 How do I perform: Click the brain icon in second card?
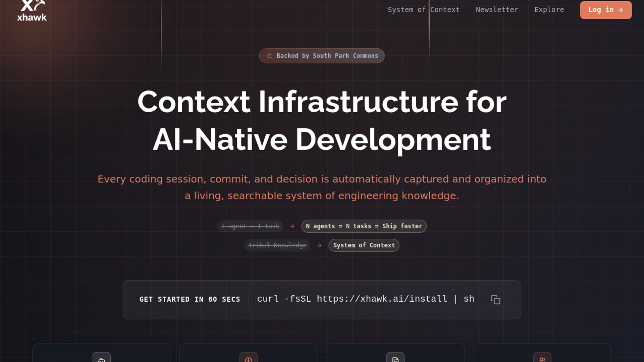click(248, 359)
